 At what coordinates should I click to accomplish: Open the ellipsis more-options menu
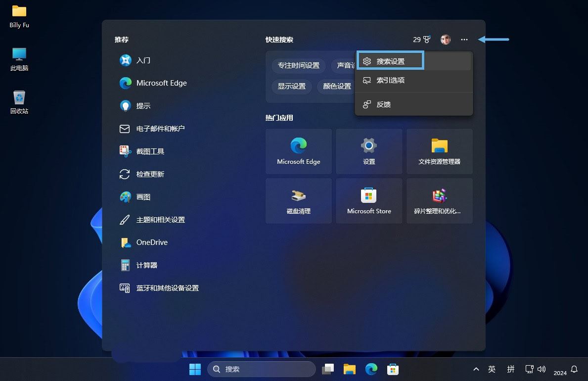(x=464, y=39)
